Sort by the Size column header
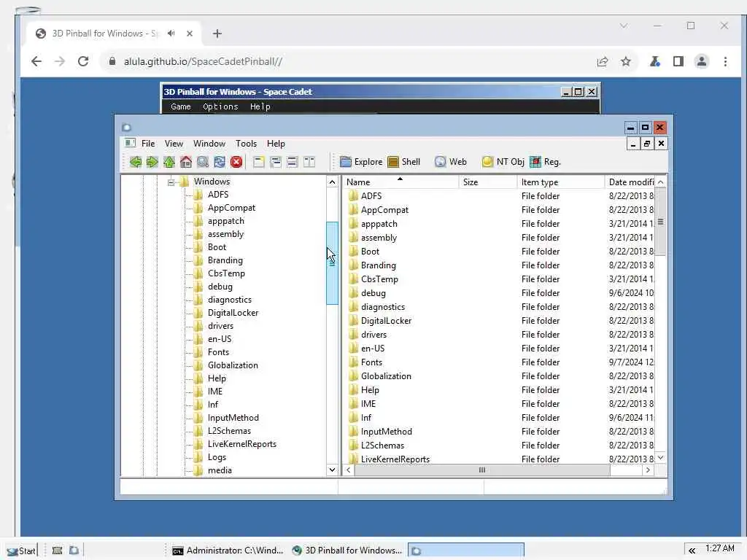The image size is (747, 560). click(488, 182)
